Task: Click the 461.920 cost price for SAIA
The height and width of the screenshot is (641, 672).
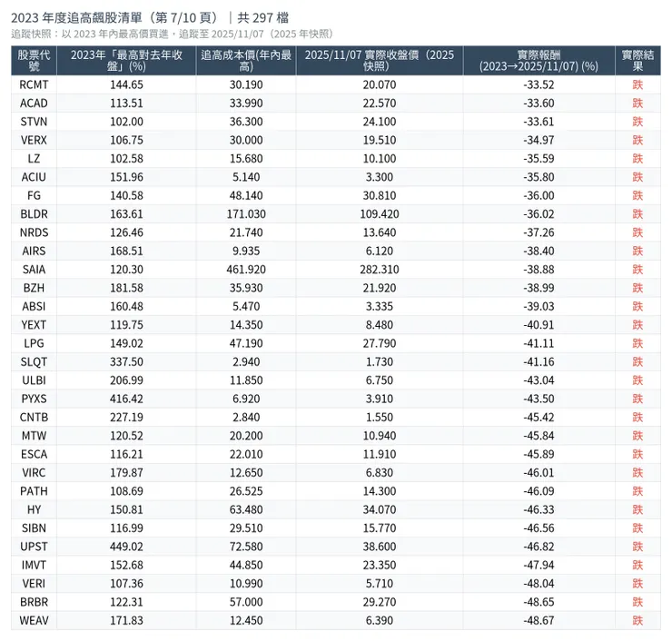Action: [246, 270]
